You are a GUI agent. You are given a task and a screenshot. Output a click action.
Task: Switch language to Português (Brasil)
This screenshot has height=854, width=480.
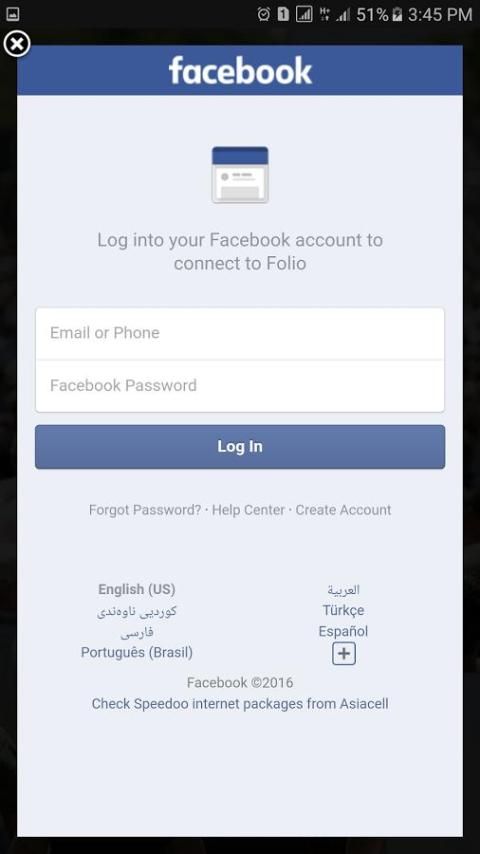pos(137,652)
